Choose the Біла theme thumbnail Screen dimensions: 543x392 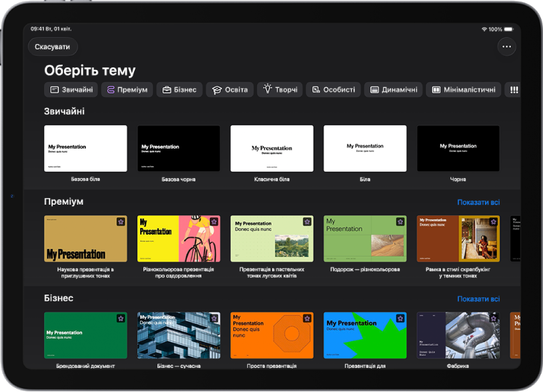[365, 149]
